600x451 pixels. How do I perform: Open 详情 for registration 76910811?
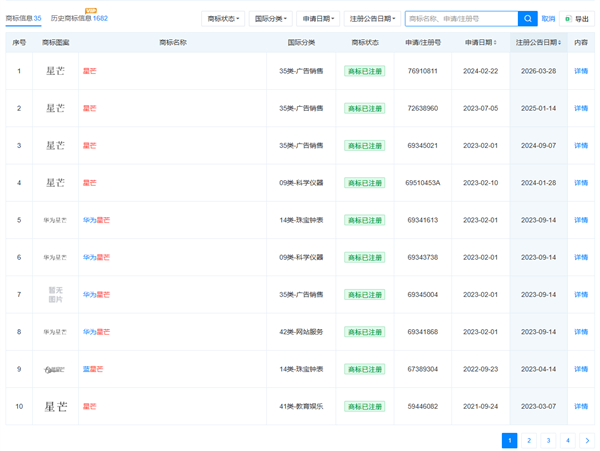coord(581,71)
